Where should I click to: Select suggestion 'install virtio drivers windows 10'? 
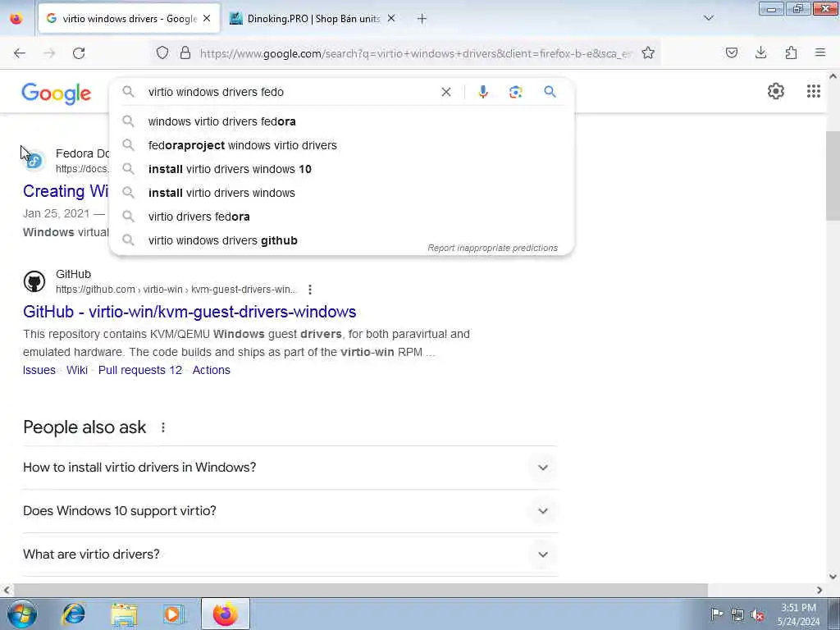(342, 169)
